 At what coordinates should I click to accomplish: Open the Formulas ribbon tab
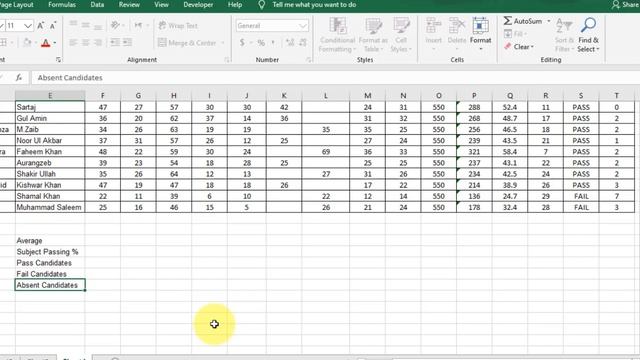coord(62,5)
